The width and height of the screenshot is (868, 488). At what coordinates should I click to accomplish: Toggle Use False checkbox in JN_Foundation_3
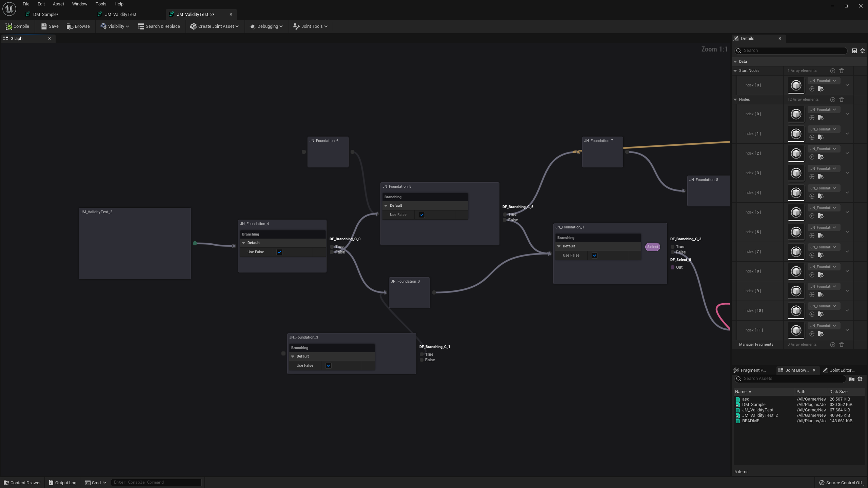[329, 366]
